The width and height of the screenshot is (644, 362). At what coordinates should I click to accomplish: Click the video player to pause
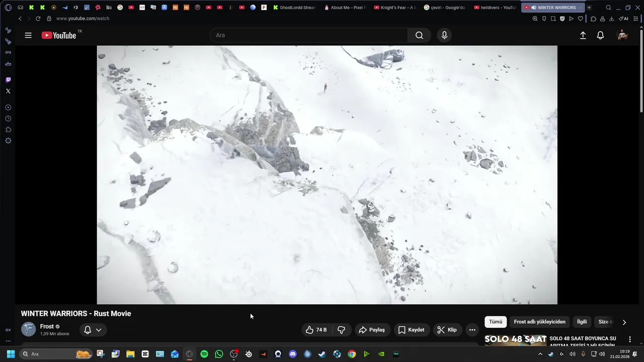pyautogui.click(x=327, y=175)
